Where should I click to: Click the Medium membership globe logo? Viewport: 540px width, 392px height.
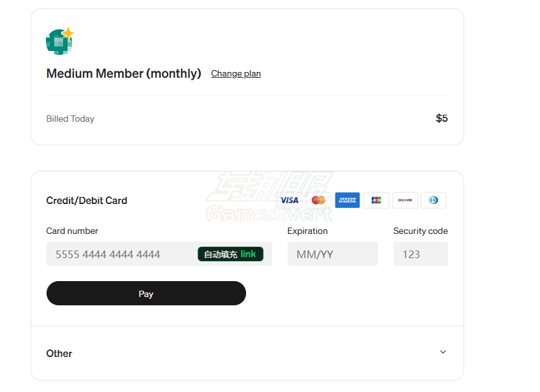[59, 41]
